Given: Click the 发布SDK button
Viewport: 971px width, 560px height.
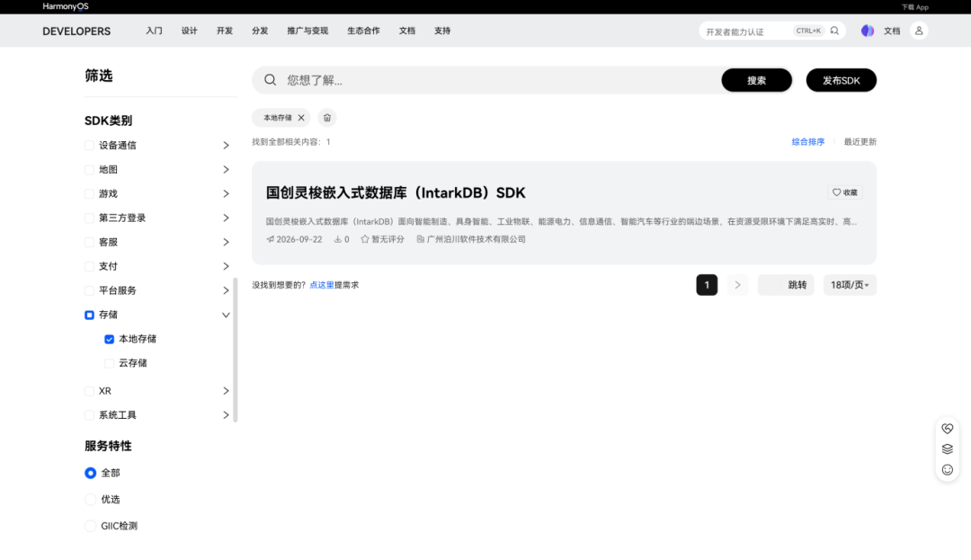Looking at the screenshot, I should coord(841,80).
